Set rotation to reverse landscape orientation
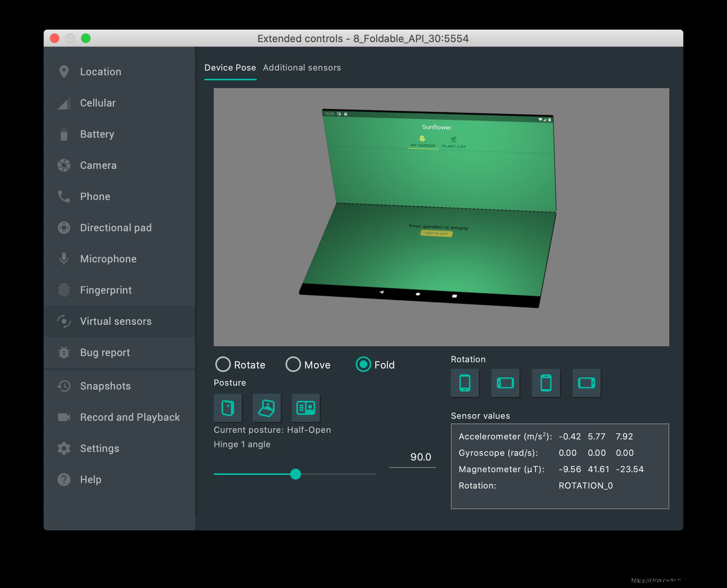727x588 pixels. [587, 383]
